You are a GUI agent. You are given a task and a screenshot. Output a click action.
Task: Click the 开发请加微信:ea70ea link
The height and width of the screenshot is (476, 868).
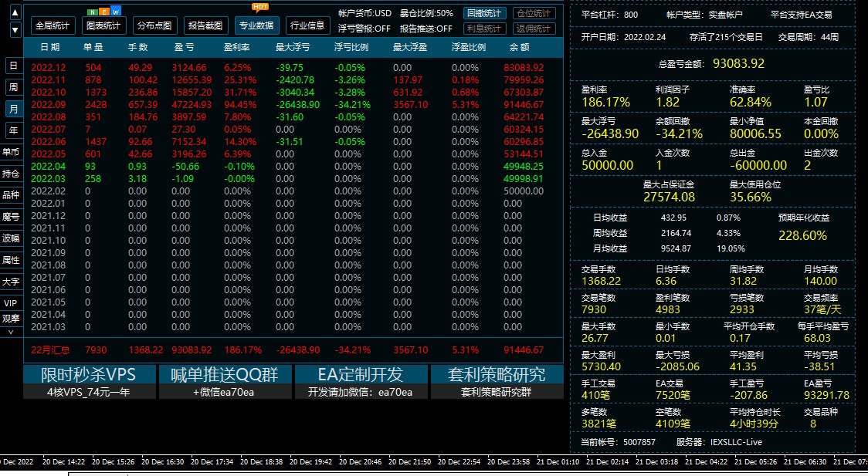tap(361, 392)
